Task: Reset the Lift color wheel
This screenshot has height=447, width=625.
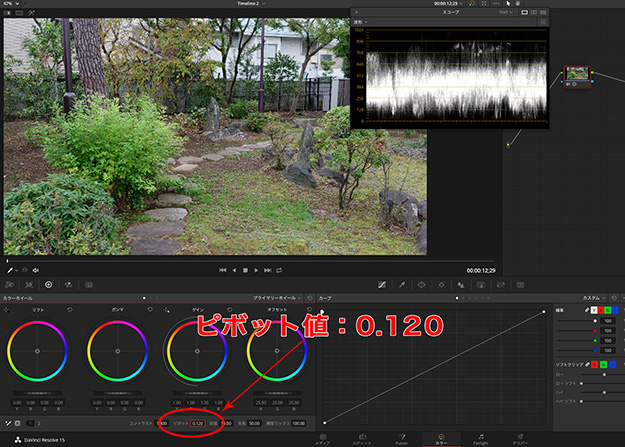Action: 67,310
